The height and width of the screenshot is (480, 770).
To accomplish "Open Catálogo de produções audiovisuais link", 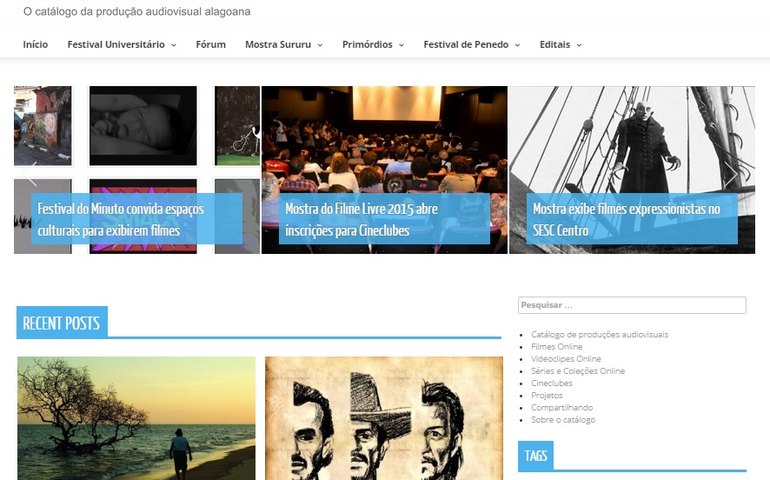I will tap(599, 335).
